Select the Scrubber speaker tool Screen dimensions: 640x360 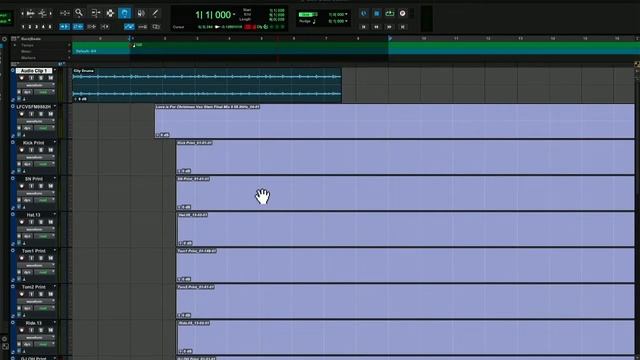coord(141,13)
